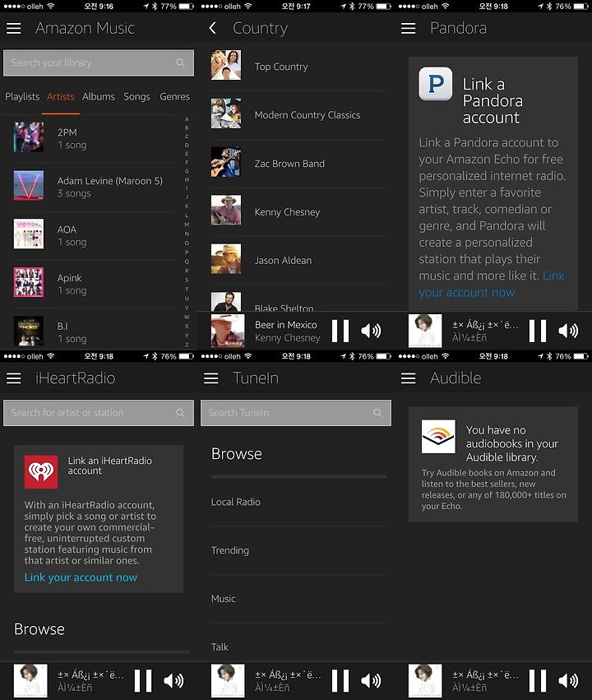Open volume control on iHeartRadio screen player

173,680
